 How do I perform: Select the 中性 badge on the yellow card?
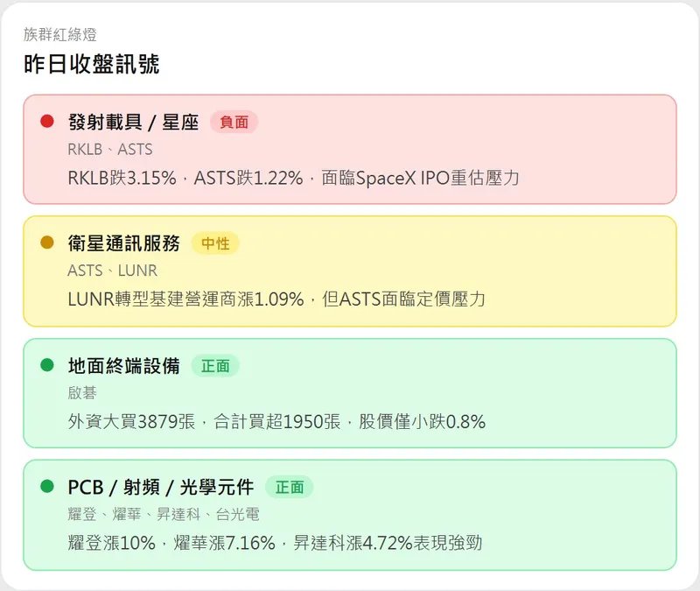tap(215, 243)
